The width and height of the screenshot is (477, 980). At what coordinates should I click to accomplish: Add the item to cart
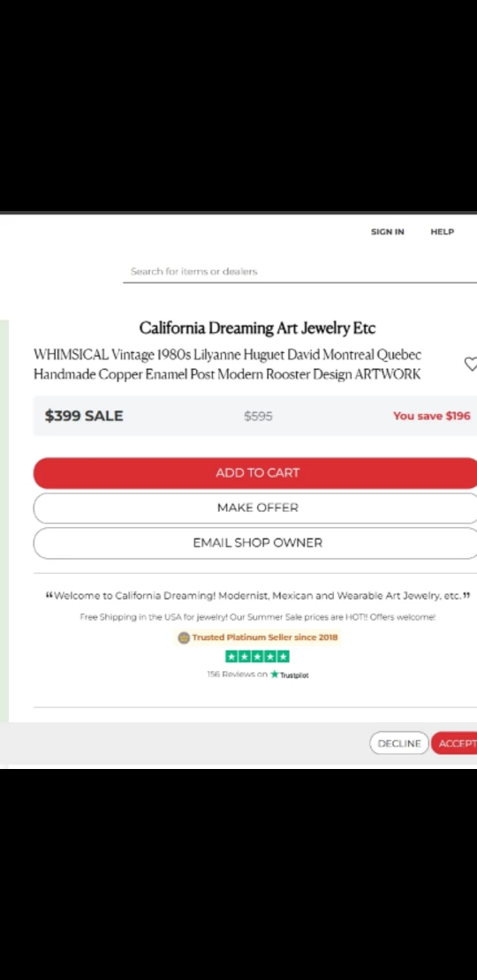(x=255, y=473)
